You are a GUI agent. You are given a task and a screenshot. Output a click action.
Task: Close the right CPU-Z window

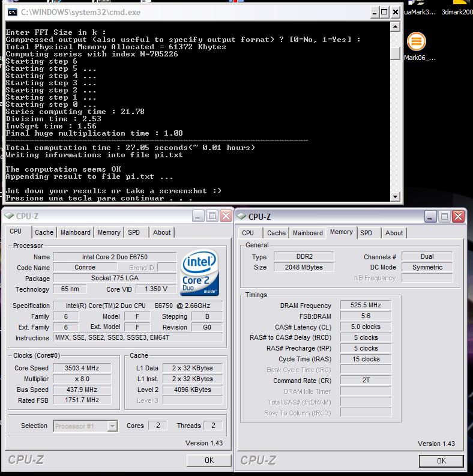click(459, 217)
